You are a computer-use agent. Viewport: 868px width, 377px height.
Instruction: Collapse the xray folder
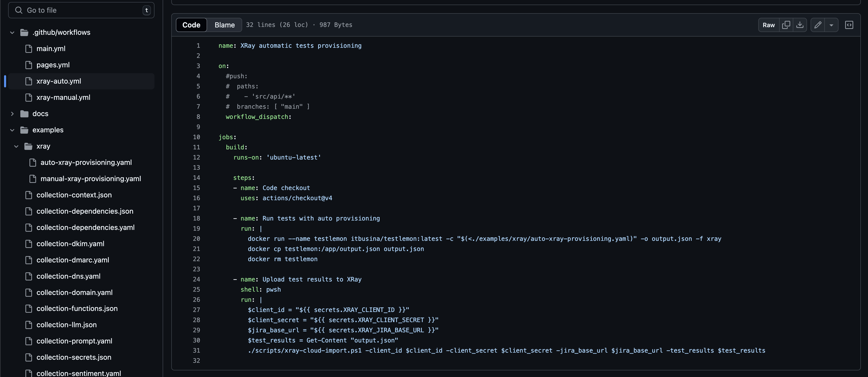coord(16,146)
